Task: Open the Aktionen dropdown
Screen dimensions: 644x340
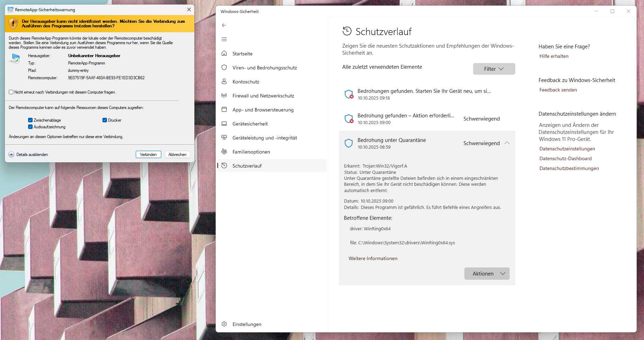Action: tap(487, 274)
